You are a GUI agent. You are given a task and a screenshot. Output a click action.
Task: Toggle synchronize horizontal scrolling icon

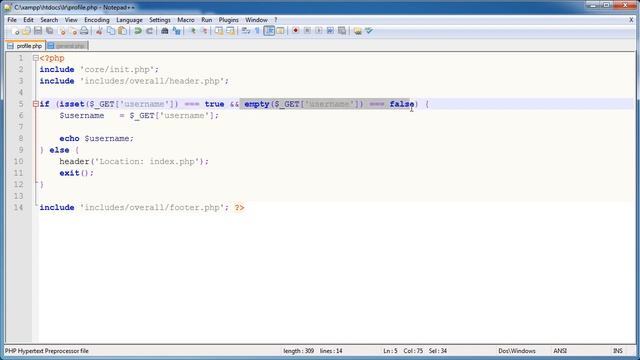coord(230,31)
